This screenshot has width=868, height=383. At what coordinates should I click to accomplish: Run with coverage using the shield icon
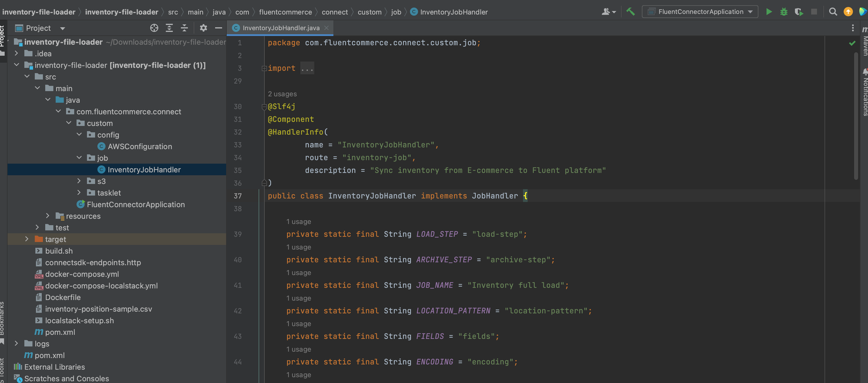[799, 12]
